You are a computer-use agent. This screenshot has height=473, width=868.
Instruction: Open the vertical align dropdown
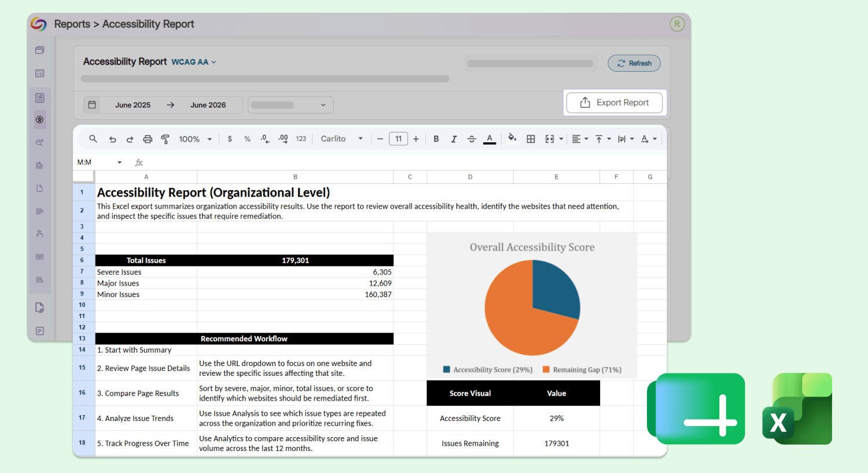603,139
